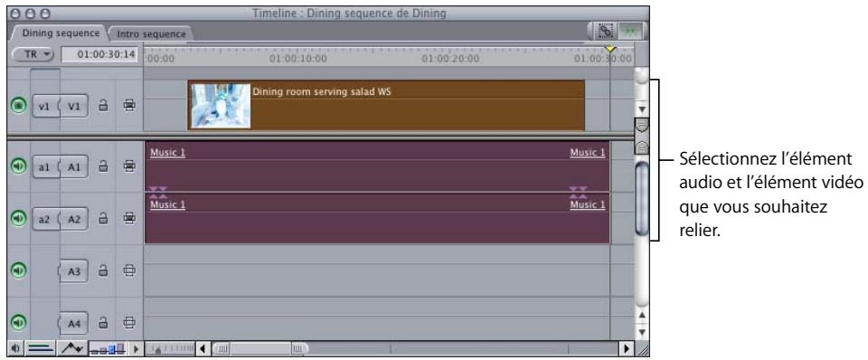Mute the A2 audio track
Viewport: 868px width, 360px height.
[19, 219]
